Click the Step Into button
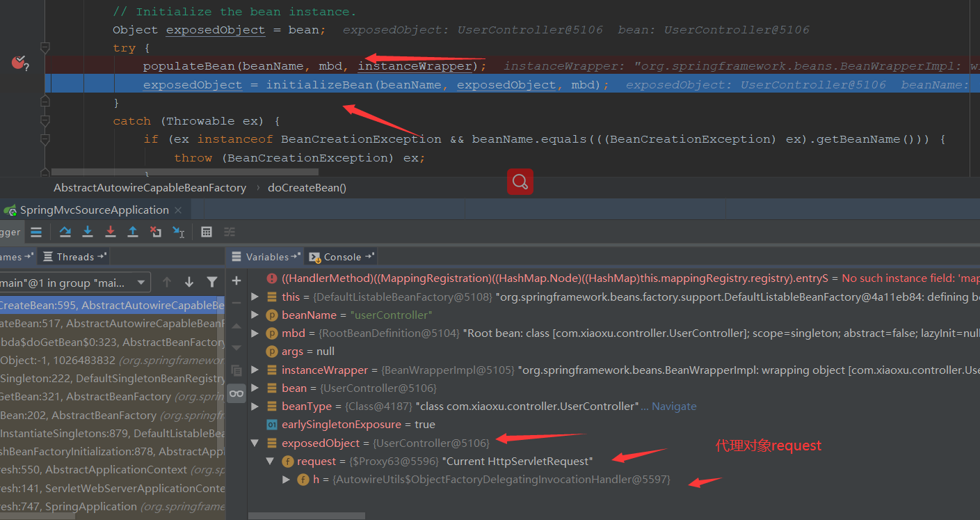 coord(88,233)
